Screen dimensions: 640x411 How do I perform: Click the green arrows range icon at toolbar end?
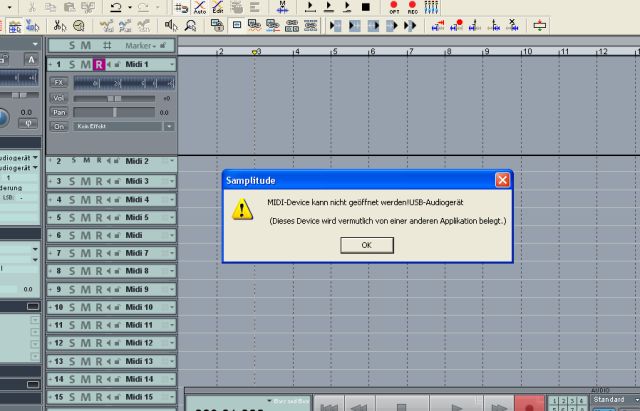tap(540, 26)
